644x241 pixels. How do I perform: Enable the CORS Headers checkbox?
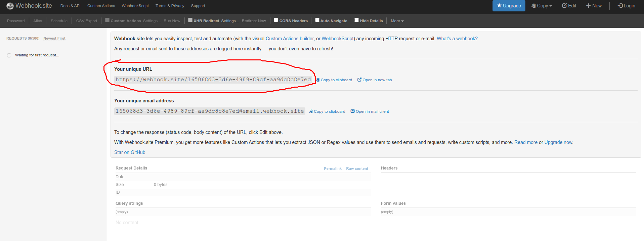point(276,20)
